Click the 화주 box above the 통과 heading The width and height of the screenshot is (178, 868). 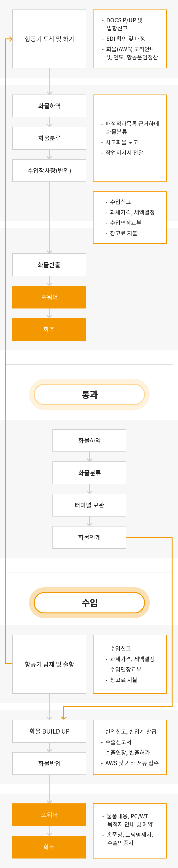(49, 330)
